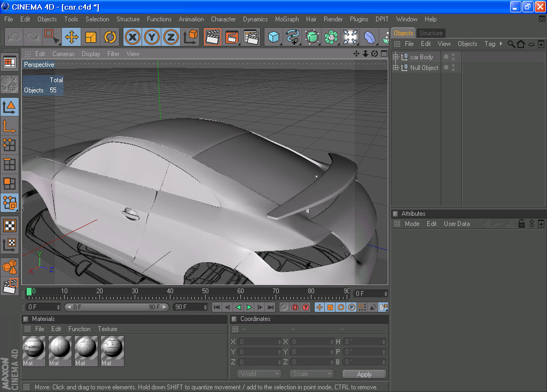Image resolution: width=547 pixels, height=392 pixels.
Task: Select the Rotate tool in the top toolbar
Action: pyautogui.click(x=110, y=37)
